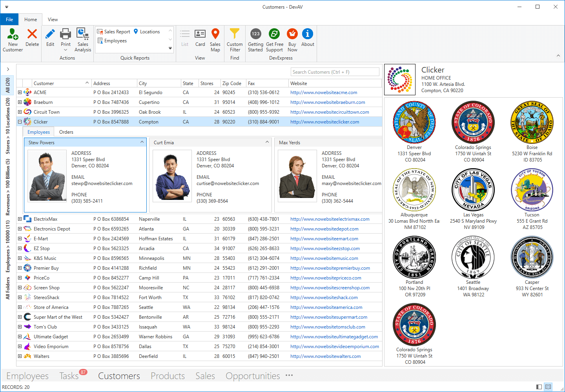
Task: Open the ElectrixMax website link
Action: (x=330, y=219)
